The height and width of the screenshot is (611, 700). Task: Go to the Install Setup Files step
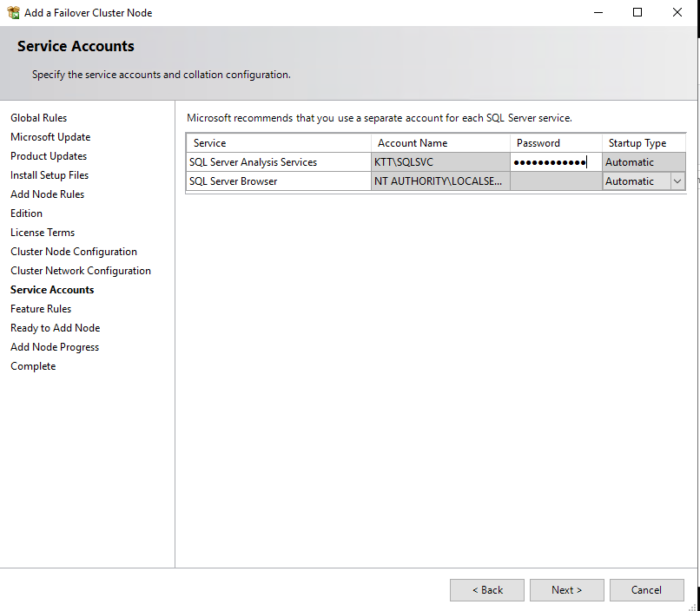[x=50, y=175]
